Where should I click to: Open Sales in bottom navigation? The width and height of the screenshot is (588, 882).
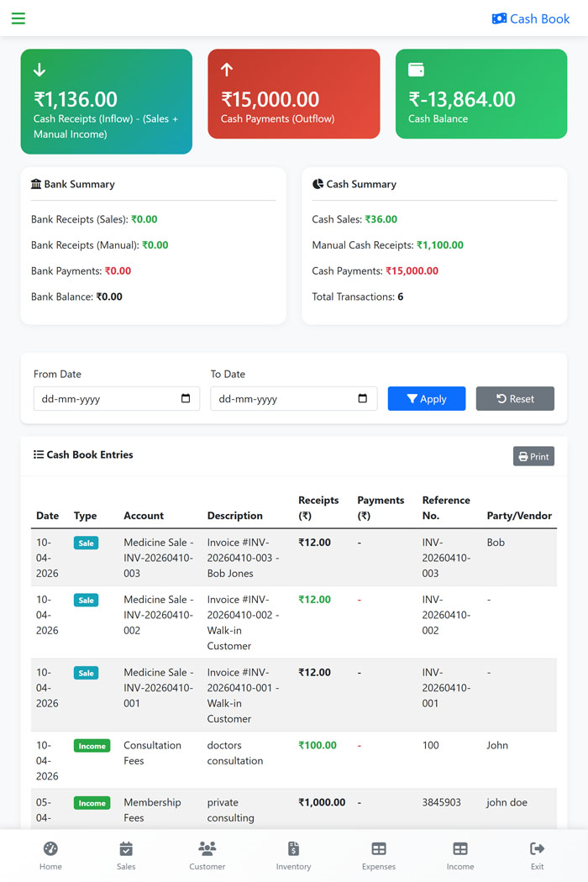click(x=126, y=856)
